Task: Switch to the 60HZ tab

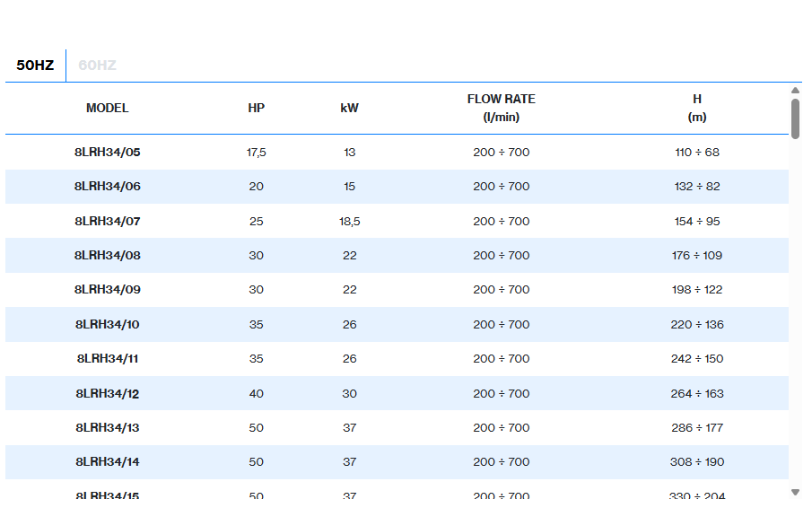Action: (97, 66)
